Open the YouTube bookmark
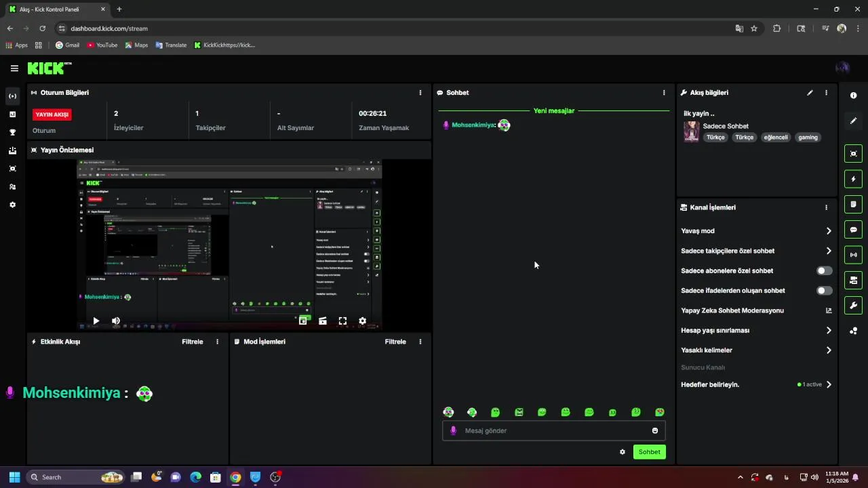This screenshot has height=488, width=868. point(102,45)
